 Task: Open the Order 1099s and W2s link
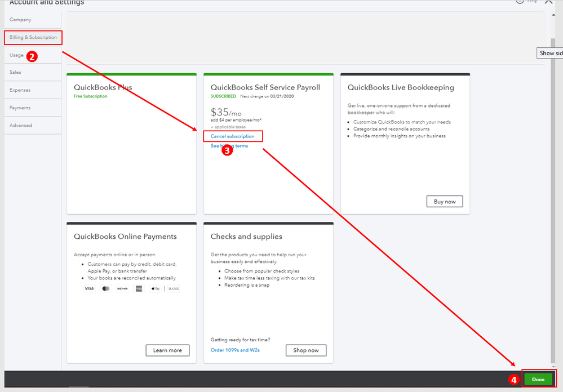[x=235, y=350]
